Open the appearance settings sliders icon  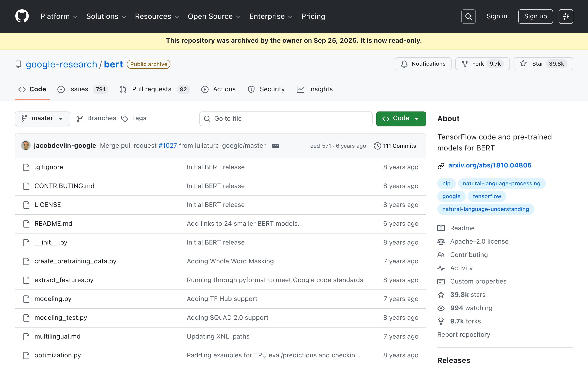click(566, 17)
